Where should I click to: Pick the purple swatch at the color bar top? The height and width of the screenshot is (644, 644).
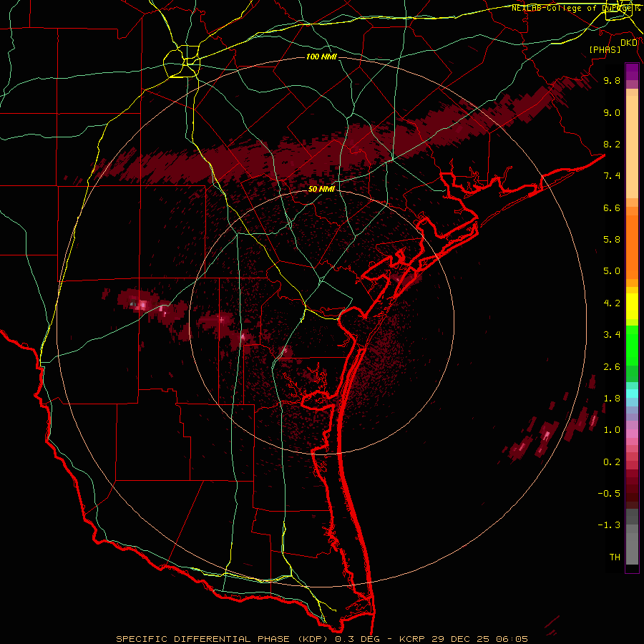coord(632,72)
